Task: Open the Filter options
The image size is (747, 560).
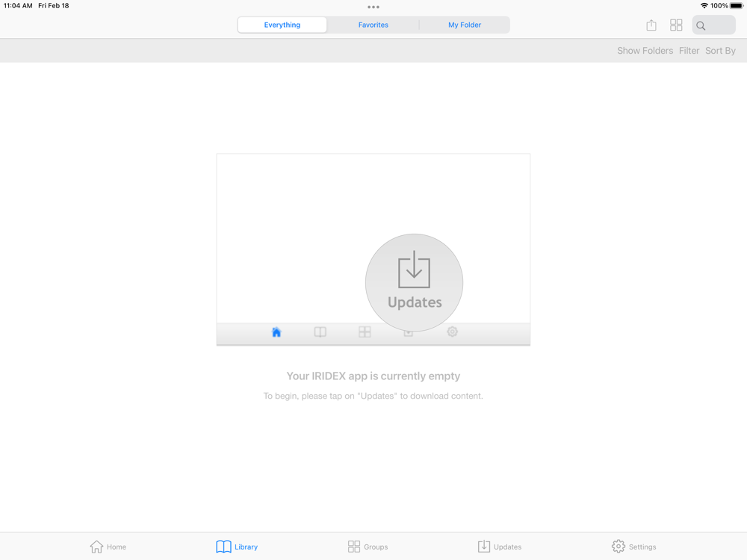Action: pos(689,51)
